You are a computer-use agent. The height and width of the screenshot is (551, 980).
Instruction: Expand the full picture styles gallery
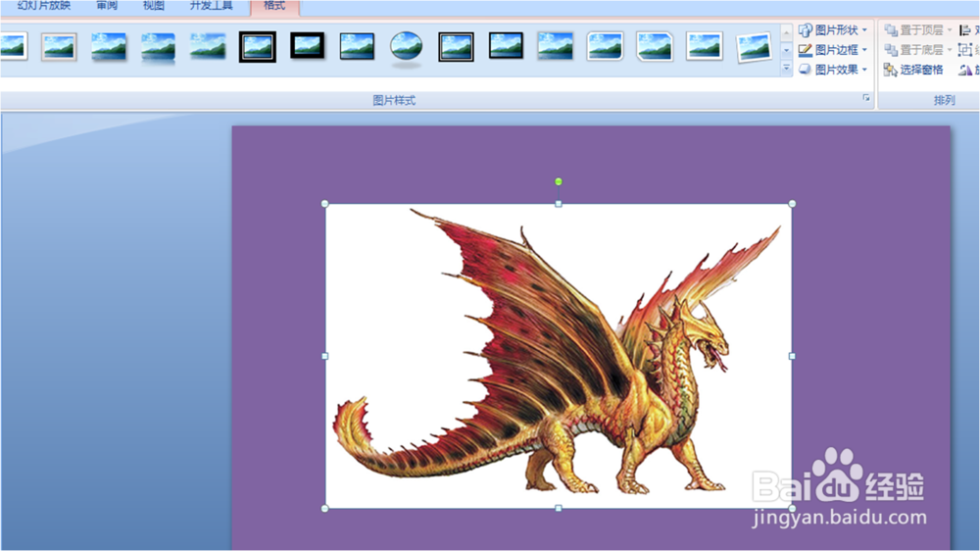(786, 68)
